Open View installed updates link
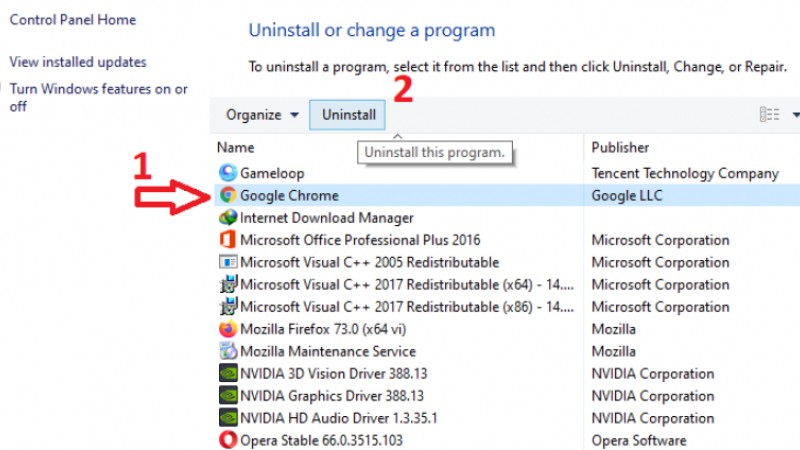The width and height of the screenshot is (800, 450). [78, 62]
